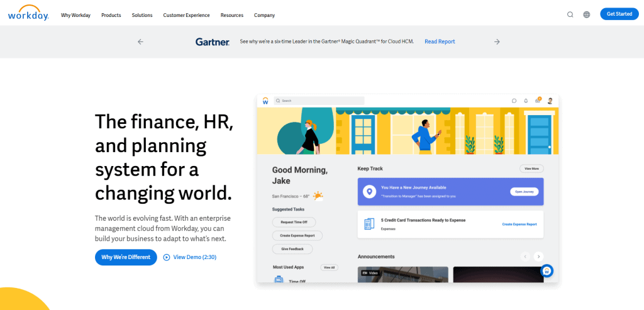Click the Most Used Apps label
The image size is (644, 310).
point(288,267)
